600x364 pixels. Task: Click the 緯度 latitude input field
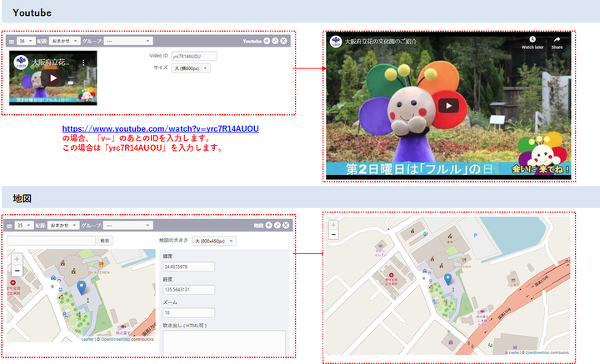[188, 267]
